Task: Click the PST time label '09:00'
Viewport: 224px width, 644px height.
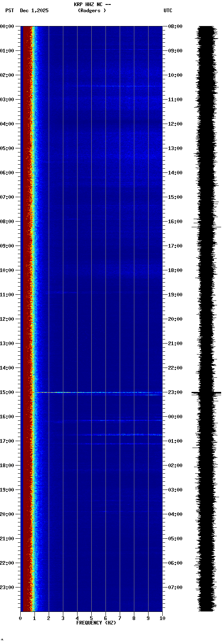Action: 7,246
